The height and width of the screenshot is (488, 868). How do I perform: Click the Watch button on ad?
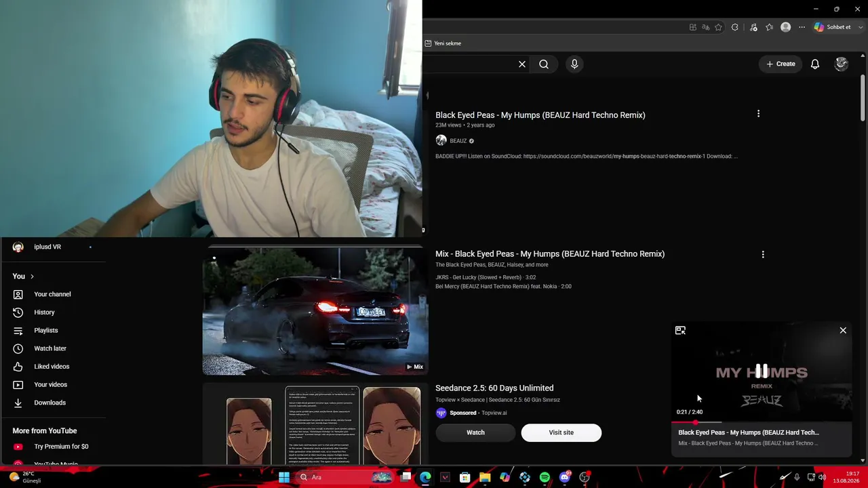pyautogui.click(x=475, y=432)
